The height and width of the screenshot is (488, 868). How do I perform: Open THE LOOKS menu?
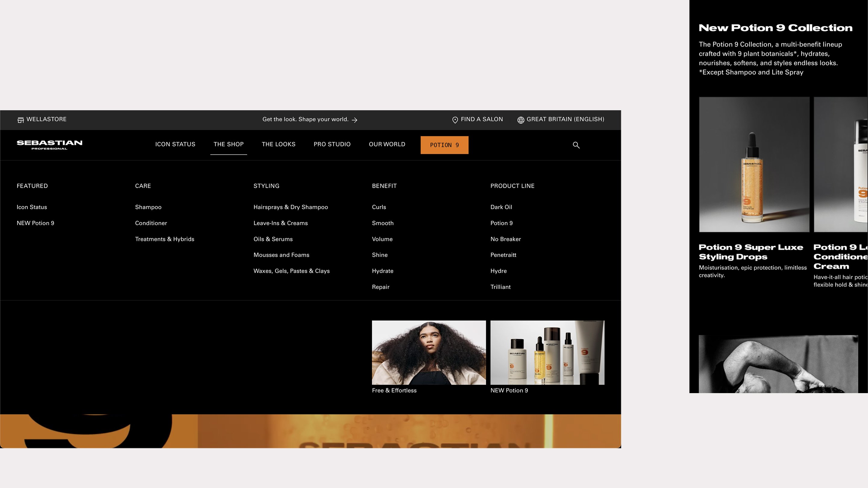pyautogui.click(x=279, y=145)
